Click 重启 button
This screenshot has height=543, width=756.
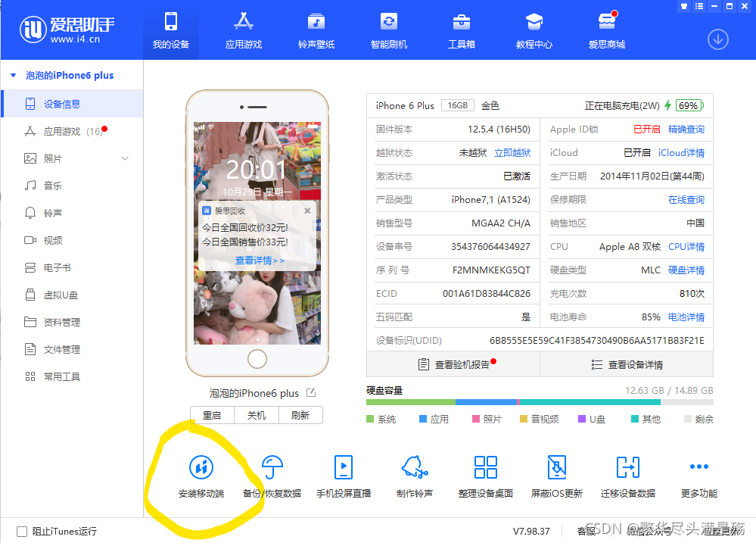point(212,416)
